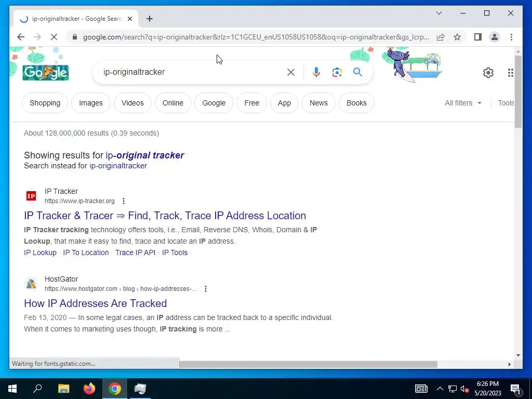This screenshot has height=399, width=532.
Task: Expand the All filters dropdown
Action: 463,103
